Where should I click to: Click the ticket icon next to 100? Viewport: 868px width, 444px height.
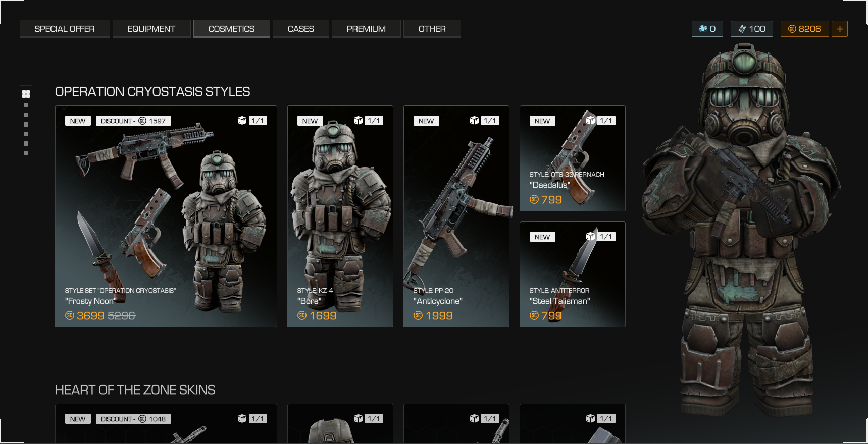pos(742,29)
